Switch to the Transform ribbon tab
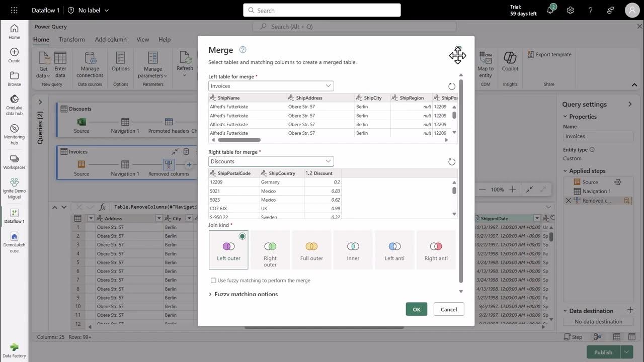 72,40
